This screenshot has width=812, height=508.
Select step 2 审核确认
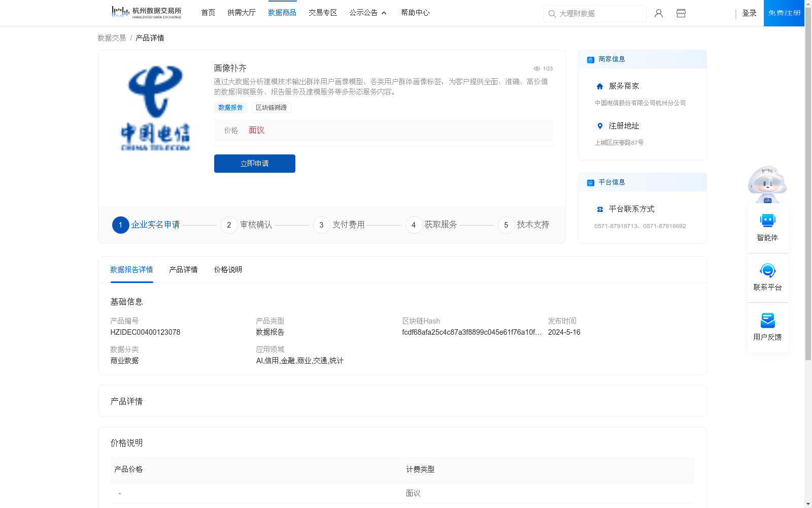pyautogui.click(x=247, y=225)
